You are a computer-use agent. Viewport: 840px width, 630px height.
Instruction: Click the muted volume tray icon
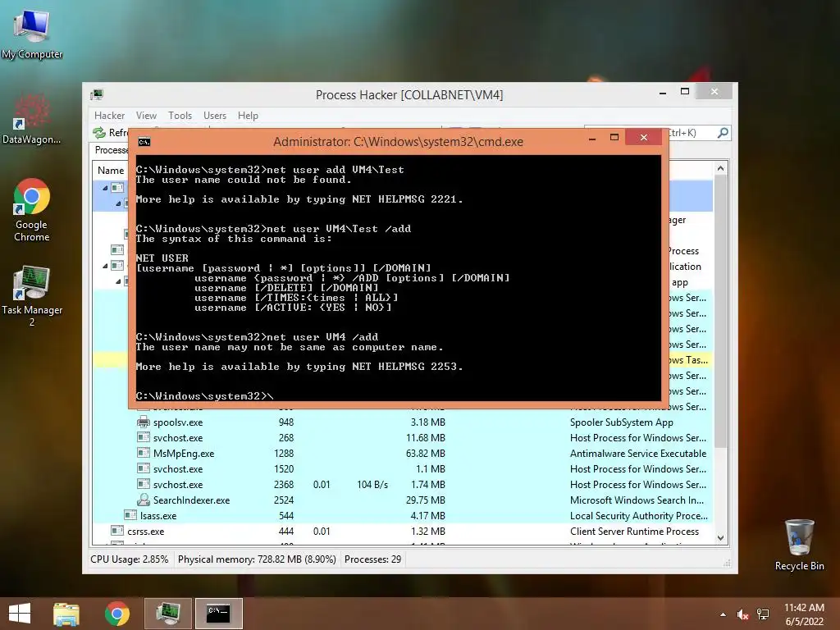click(x=742, y=614)
